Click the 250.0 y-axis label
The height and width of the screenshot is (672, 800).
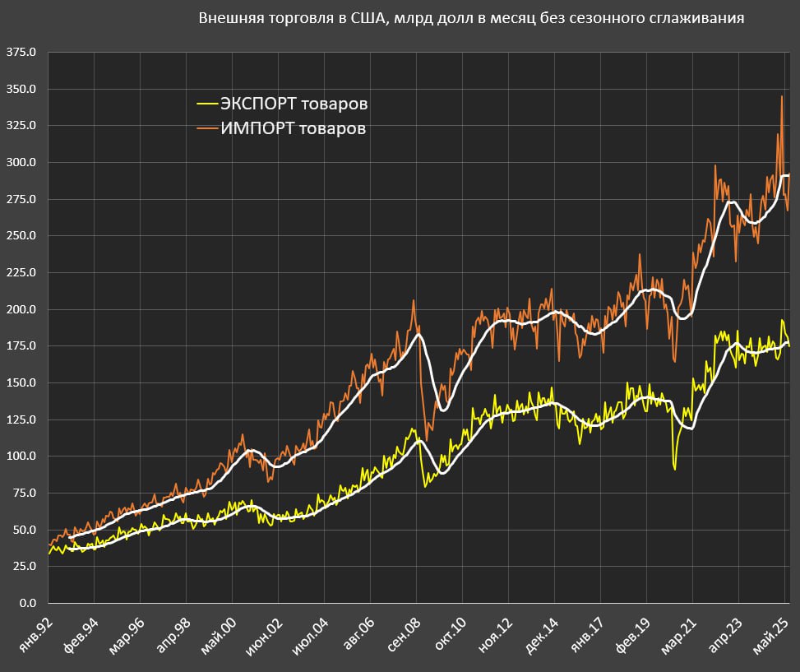click(x=20, y=236)
